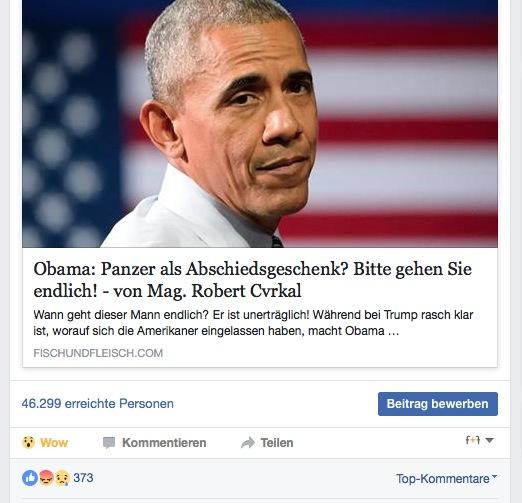Screen dimensions: 522x503
Task: Open the 373 reactions count
Action: [x=83, y=478]
